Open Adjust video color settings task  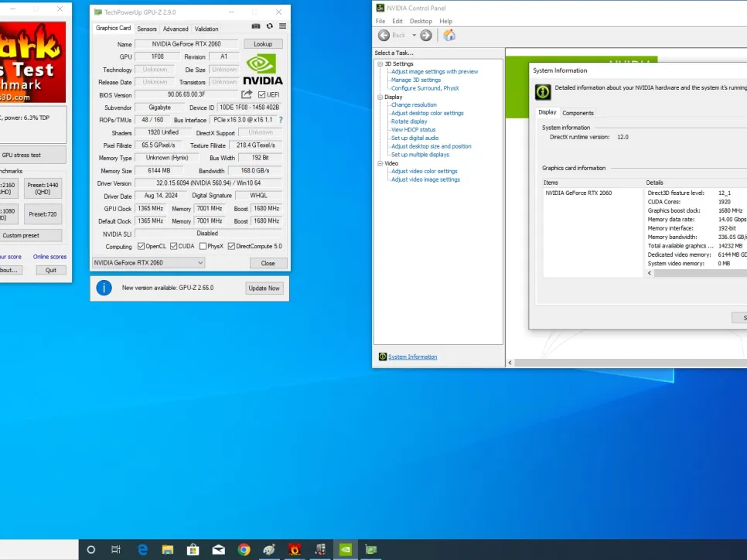[x=425, y=171]
